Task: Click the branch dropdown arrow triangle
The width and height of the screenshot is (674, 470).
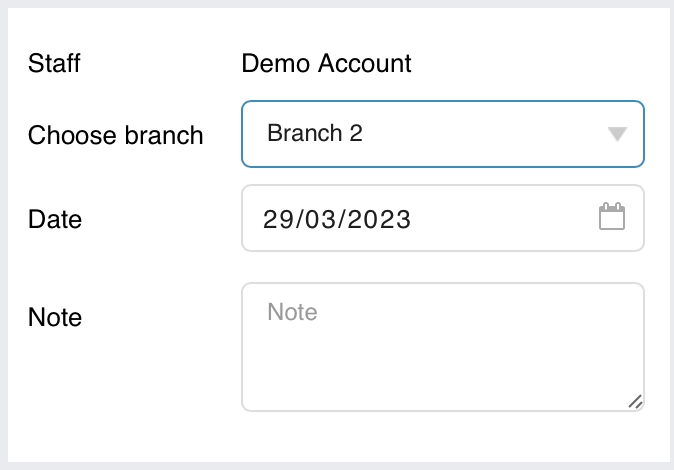Action: tap(617, 134)
